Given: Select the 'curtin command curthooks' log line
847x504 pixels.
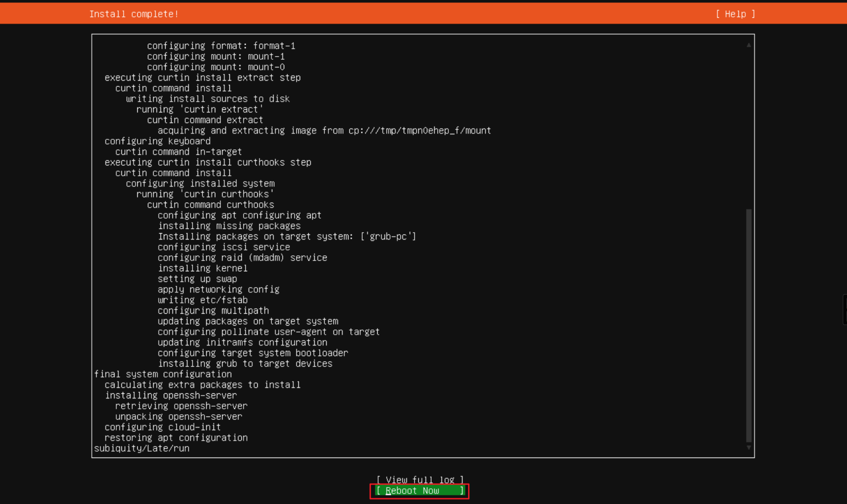Looking at the screenshot, I should pos(210,204).
